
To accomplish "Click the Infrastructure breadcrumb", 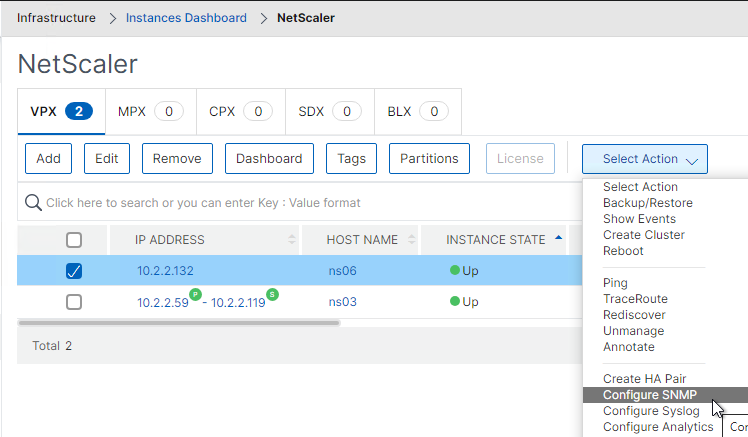I will pyautogui.click(x=56, y=18).
